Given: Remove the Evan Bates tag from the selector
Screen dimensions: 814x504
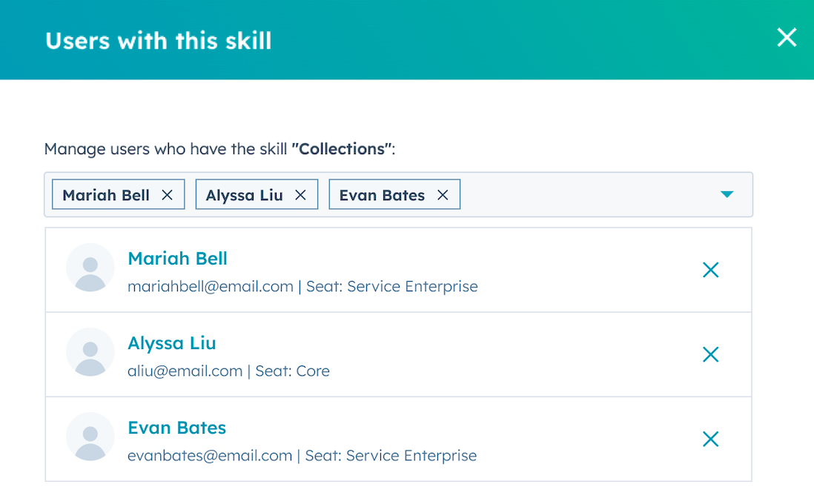Looking at the screenshot, I should point(443,194).
